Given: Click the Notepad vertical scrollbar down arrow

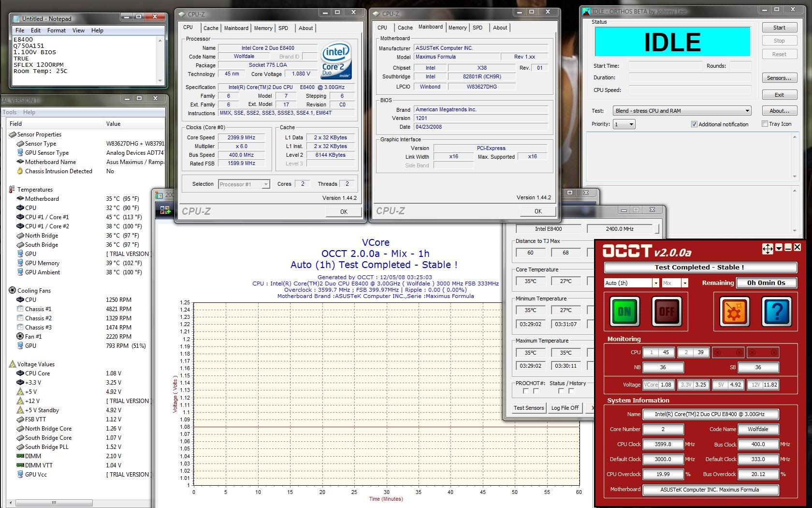Looking at the screenshot, I should point(160,81).
